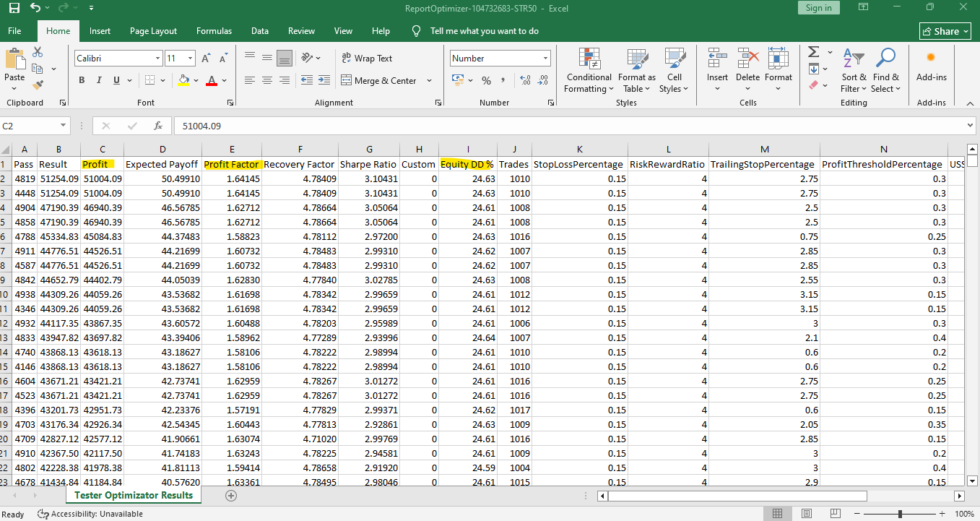This screenshot has width=980, height=521.
Task: Open the font name Calibri dropdown
Action: (x=157, y=59)
